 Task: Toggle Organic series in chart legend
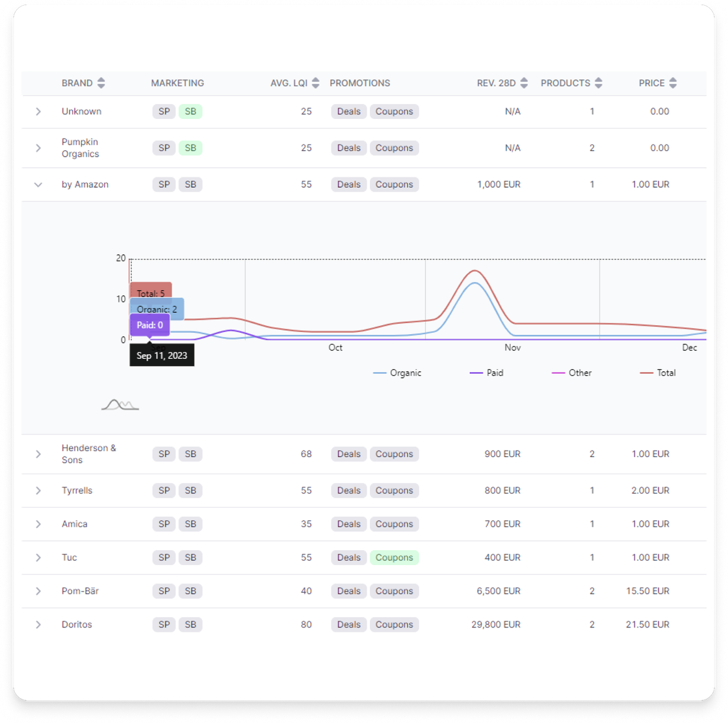coord(397,373)
